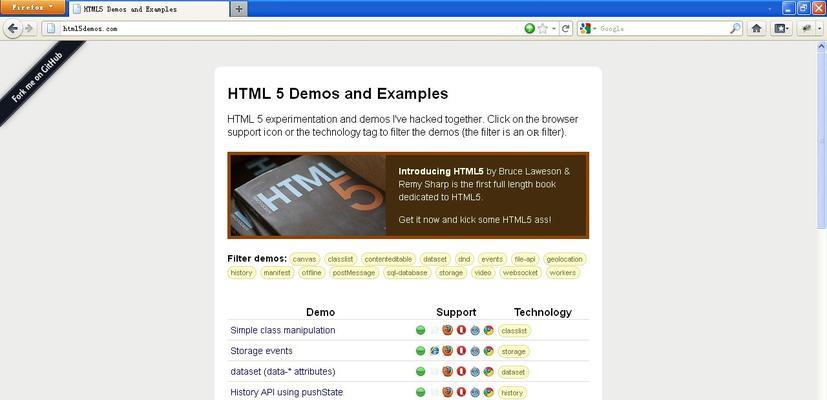Toggle the postMessage filter tag
The image size is (827, 400).
point(354,273)
